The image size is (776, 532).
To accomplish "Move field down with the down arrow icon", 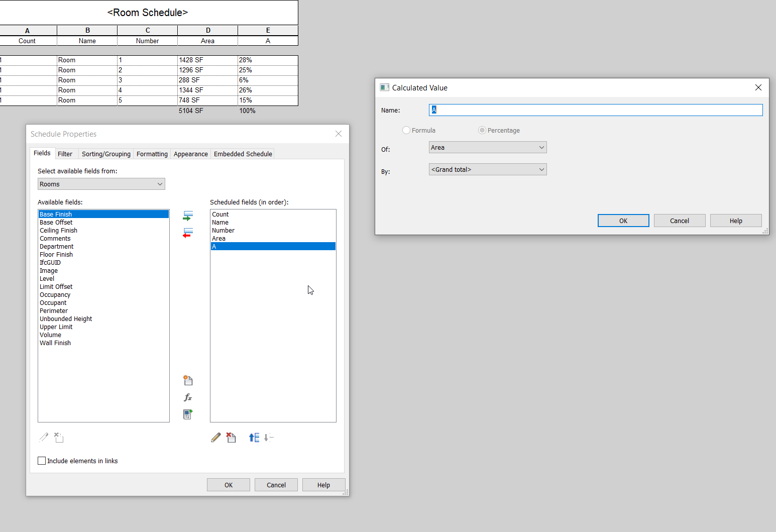I will [x=269, y=438].
